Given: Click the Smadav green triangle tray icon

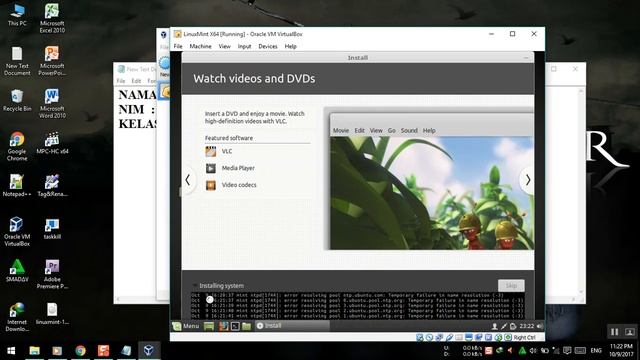Looking at the screenshot, I should [x=522, y=351].
